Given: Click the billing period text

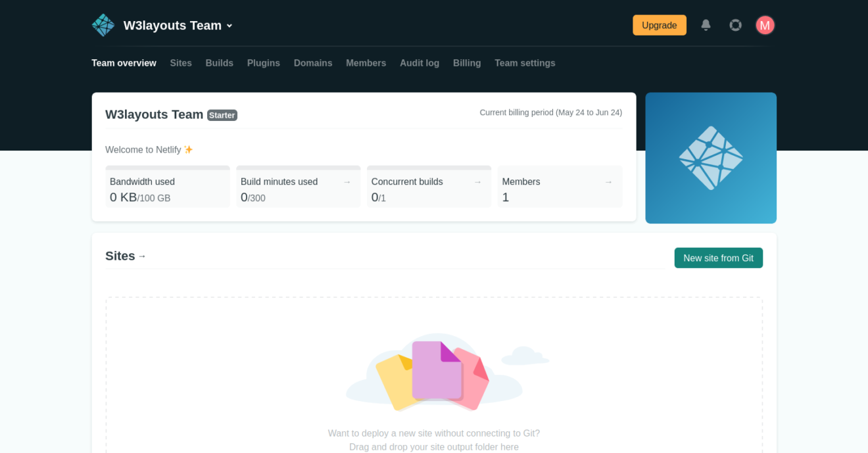Looking at the screenshot, I should pos(551,112).
